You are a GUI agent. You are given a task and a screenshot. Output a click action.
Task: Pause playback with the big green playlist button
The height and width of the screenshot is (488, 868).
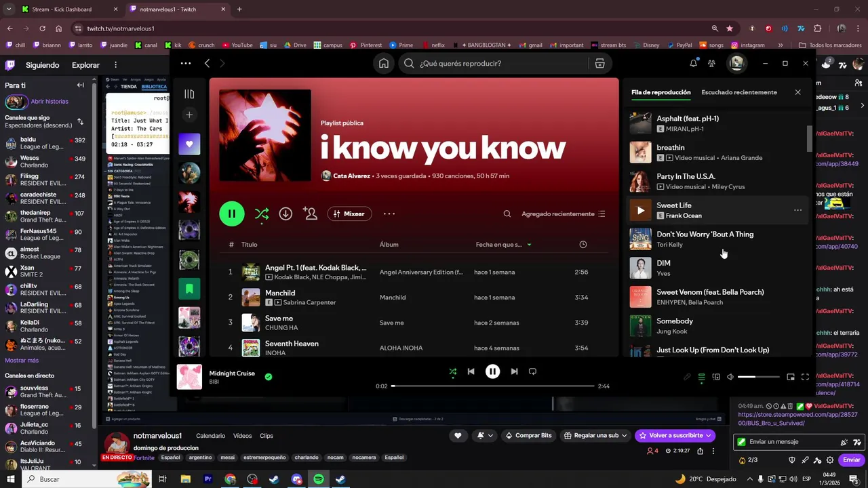(x=231, y=213)
